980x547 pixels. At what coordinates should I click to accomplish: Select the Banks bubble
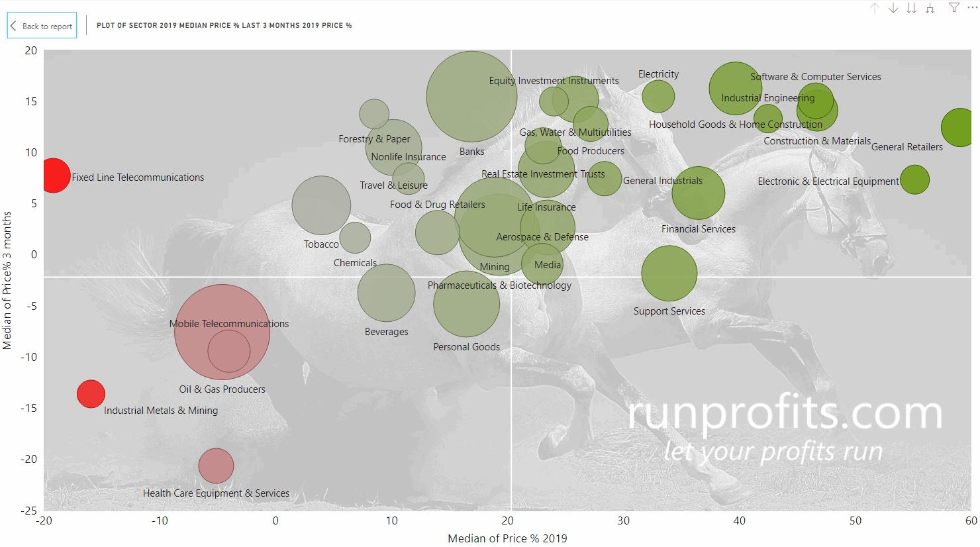tap(471, 97)
